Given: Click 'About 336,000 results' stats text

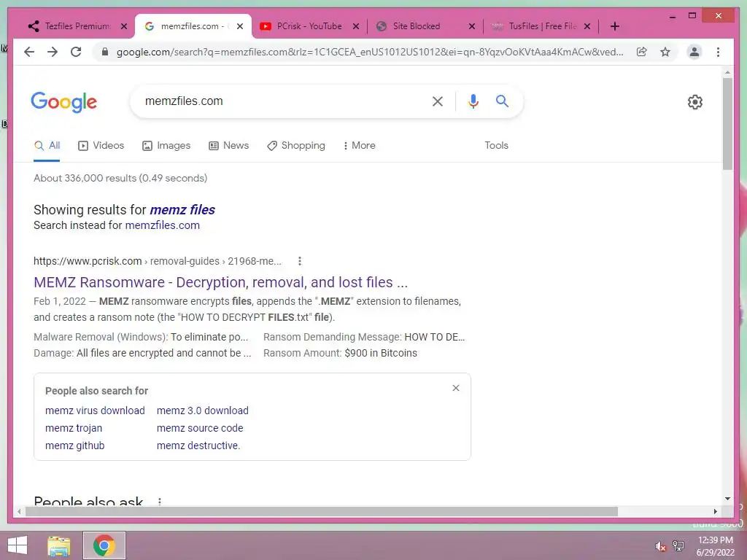Looking at the screenshot, I should (x=120, y=178).
